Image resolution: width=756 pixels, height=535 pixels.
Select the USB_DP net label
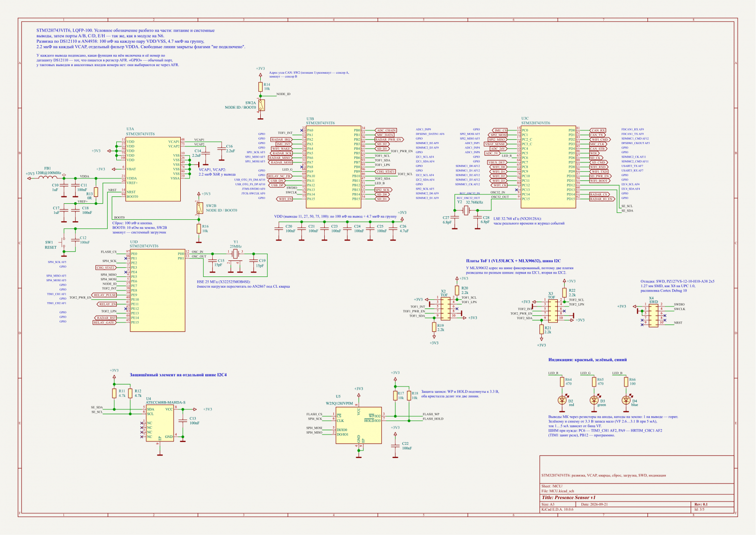click(x=277, y=185)
